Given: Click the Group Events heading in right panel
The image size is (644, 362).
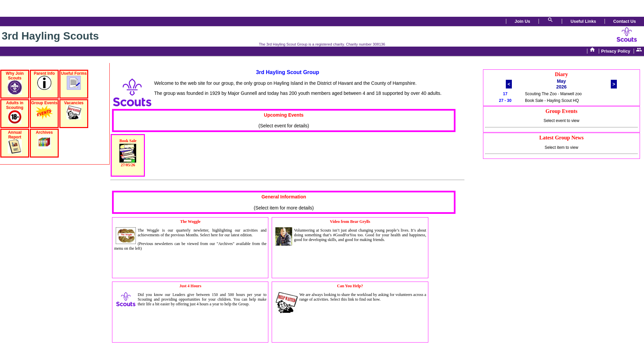Looking at the screenshot, I should [x=561, y=111].
